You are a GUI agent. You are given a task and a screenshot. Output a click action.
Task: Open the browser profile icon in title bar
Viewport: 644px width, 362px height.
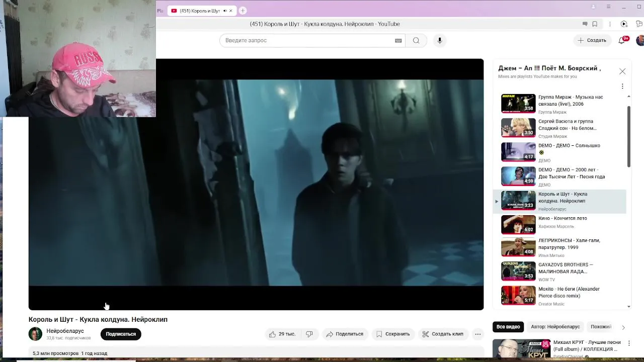coord(593,7)
